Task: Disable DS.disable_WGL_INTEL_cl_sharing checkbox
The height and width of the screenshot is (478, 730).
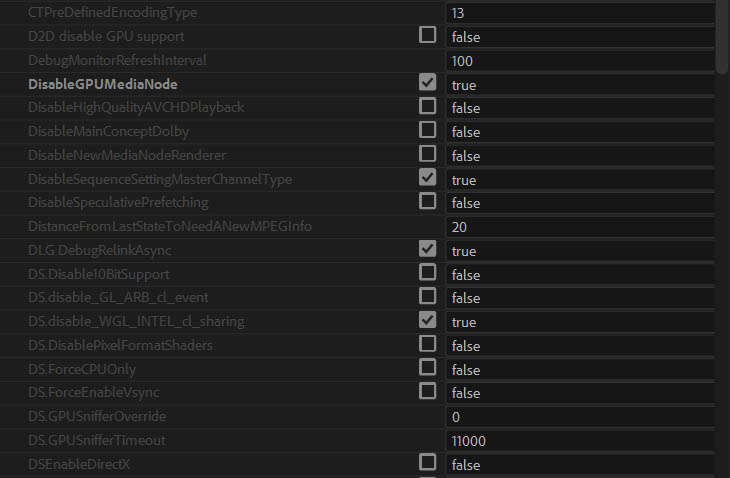Action: click(427, 320)
